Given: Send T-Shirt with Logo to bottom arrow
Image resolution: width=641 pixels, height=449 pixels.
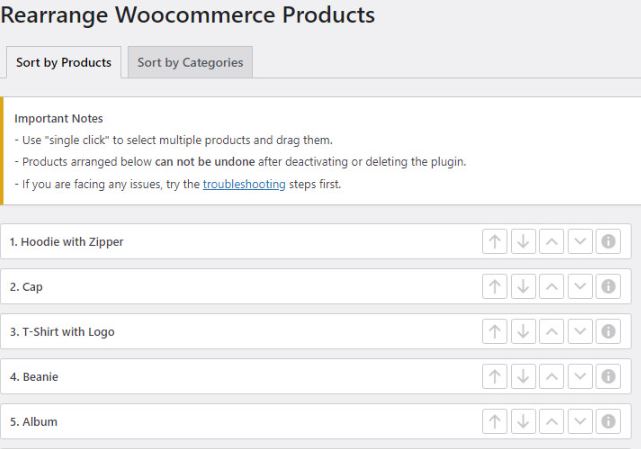Looking at the screenshot, I should point(523,332).
